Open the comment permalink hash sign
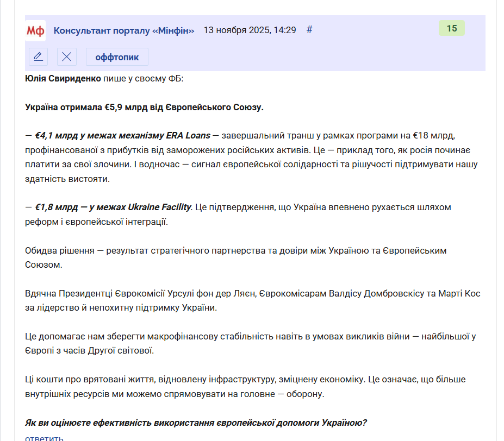504x441 pixels. click(309, 30)
